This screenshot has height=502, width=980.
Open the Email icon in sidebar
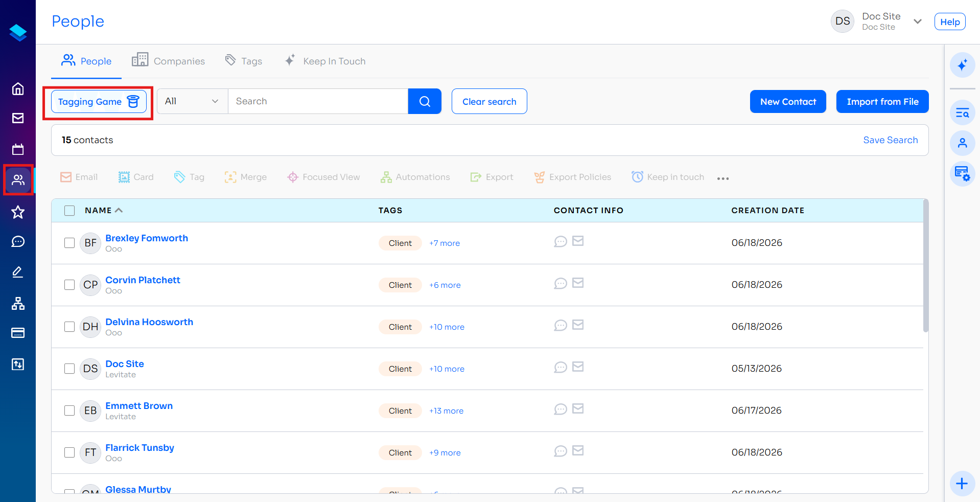click(18, 118)
